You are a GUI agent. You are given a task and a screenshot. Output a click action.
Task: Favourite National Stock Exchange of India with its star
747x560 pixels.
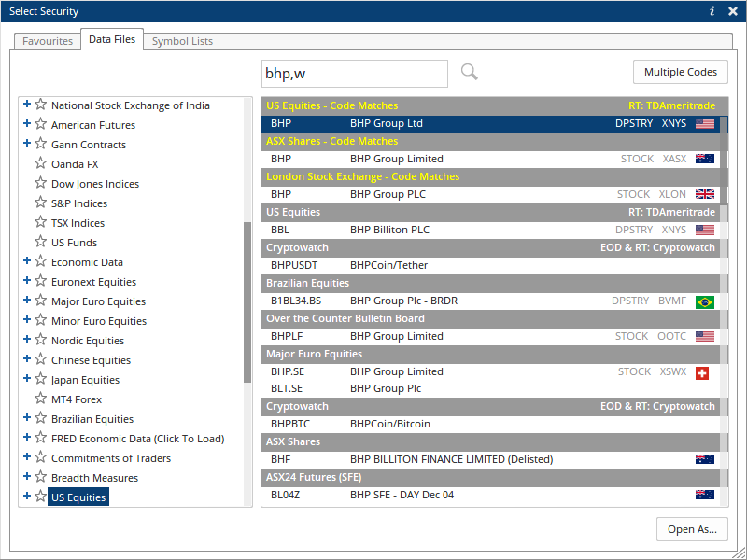tap(41, 105)
